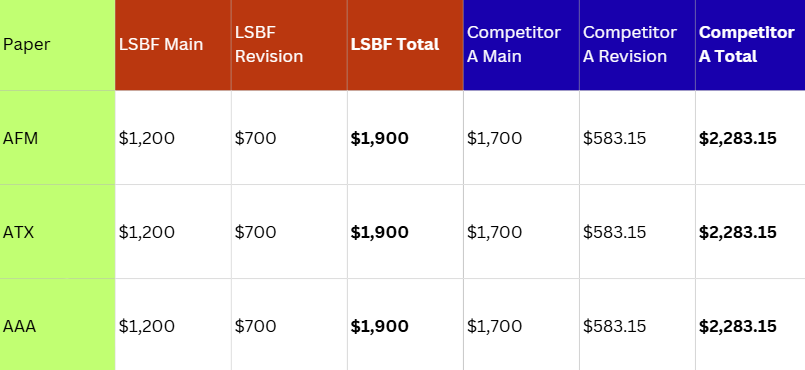Click the LSBF Main column header

point(173,45)
